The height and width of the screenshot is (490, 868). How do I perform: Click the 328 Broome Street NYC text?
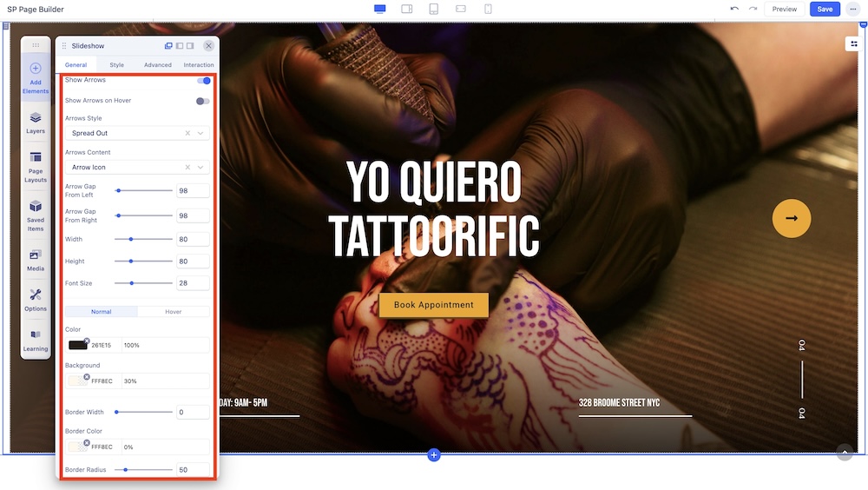pyautogui.click(x=619, y=402)
